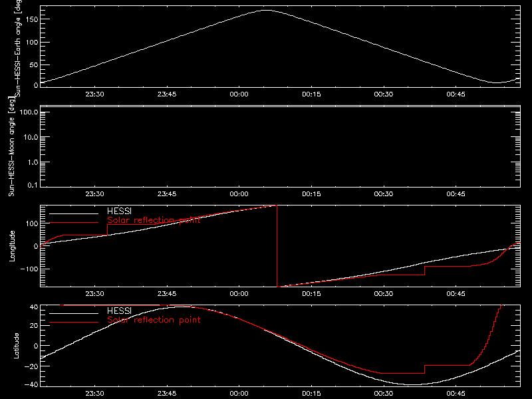
Task: Select the 20 tick on the Latitude axis
Action: tap(34, 326)
